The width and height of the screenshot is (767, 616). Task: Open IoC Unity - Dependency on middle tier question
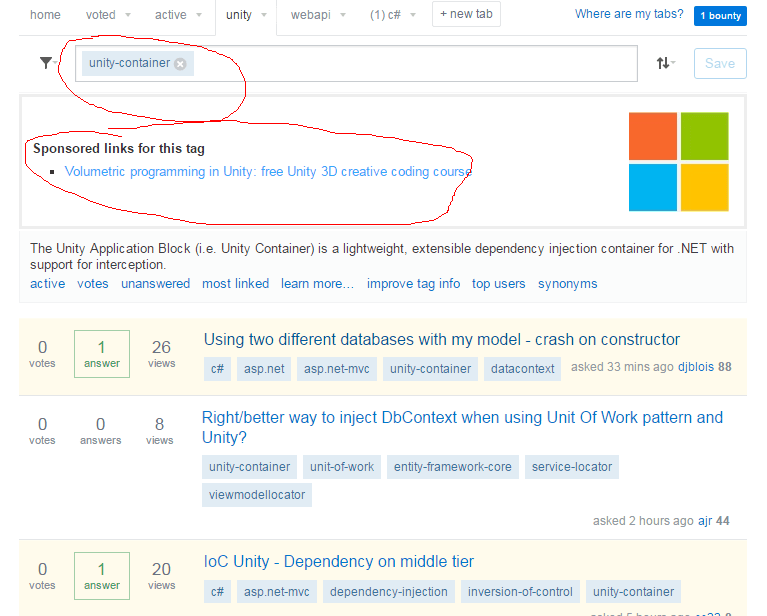(x=338, y=562)
